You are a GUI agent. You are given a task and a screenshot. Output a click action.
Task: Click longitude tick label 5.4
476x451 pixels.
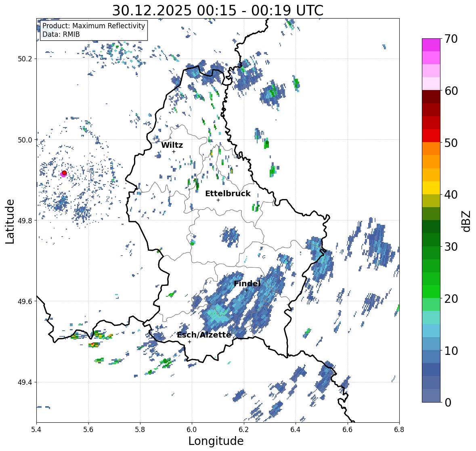point(36,430)
